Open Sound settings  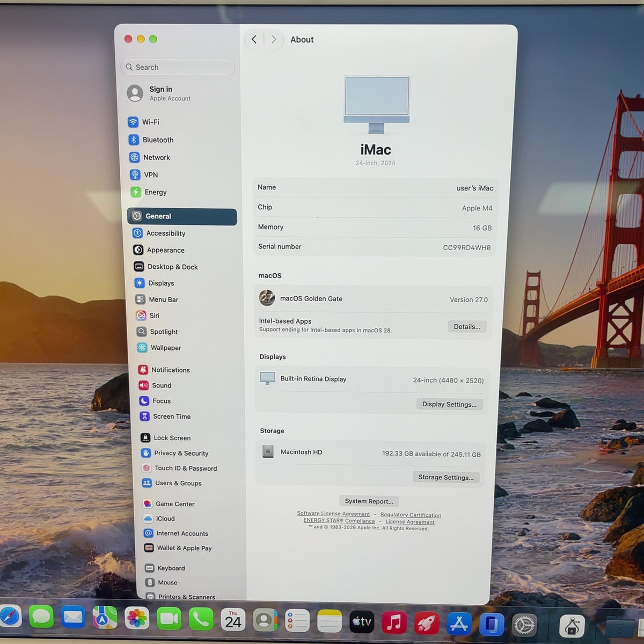click(x=155, y=385)
